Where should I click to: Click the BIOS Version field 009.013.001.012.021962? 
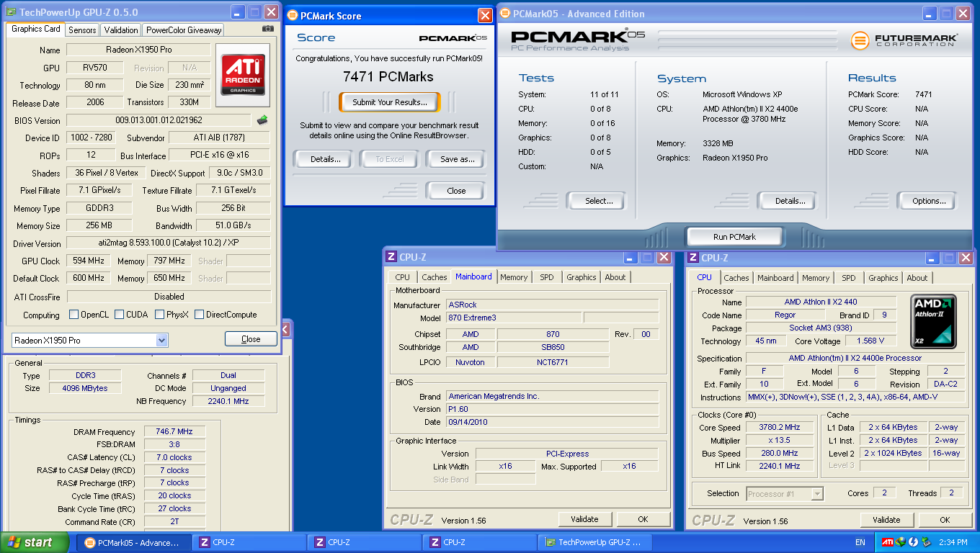pos(159,120)
